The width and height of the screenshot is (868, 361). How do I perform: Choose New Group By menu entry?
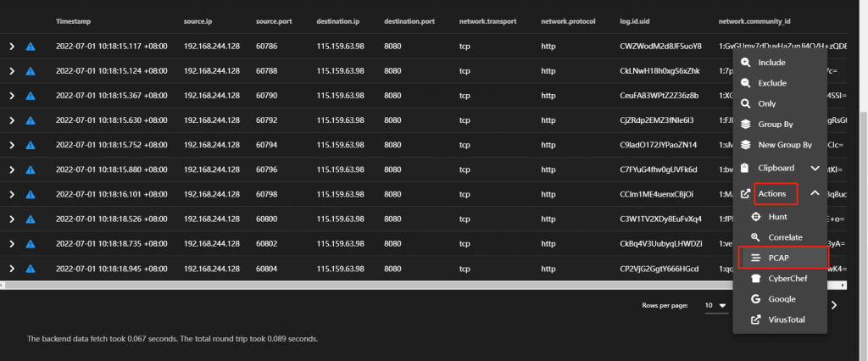tap(784, 145)
